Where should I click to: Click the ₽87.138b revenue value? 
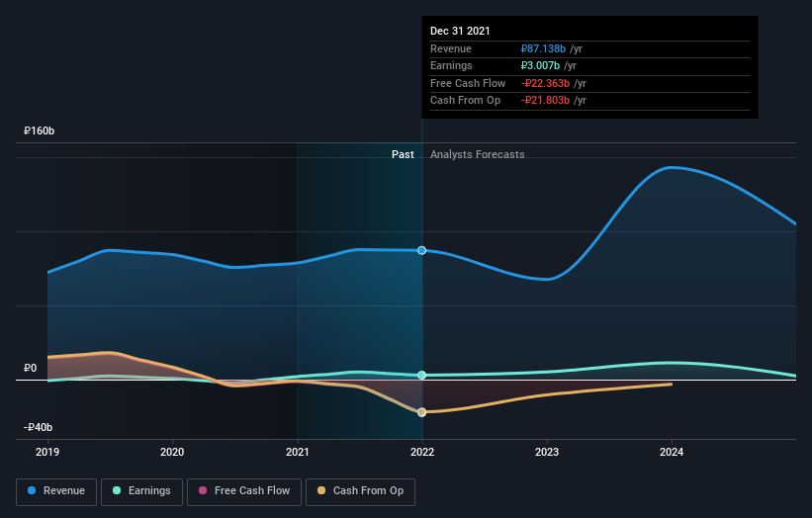tap(543, 48)
